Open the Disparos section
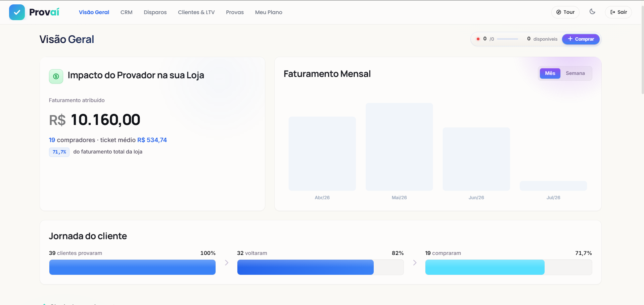The height and width of the screenshot is (305, 644). [155, 12]
